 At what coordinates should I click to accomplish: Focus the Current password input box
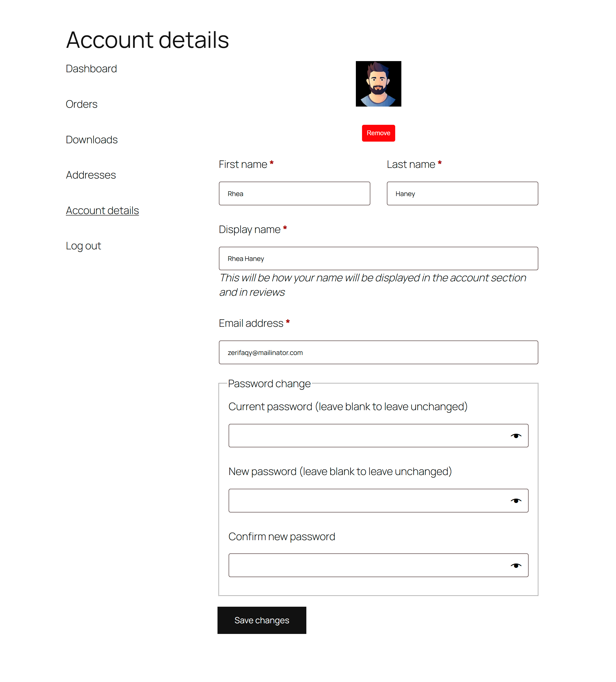pos(378,436)
